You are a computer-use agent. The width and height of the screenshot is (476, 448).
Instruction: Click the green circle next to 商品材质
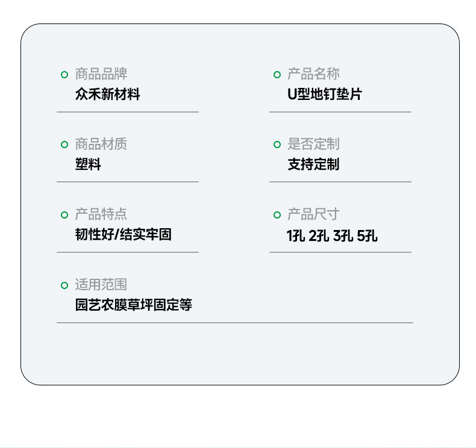pos(64,145)
